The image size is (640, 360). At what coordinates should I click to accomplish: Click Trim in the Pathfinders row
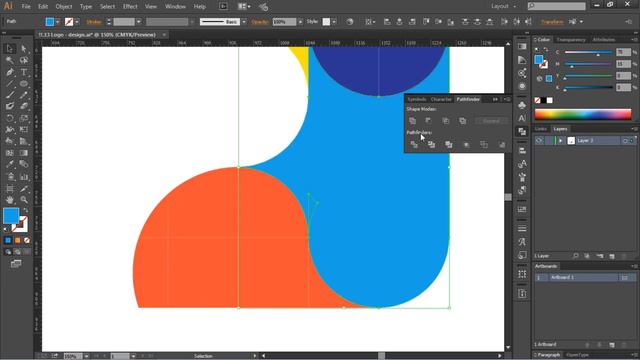tap(431, 144)
